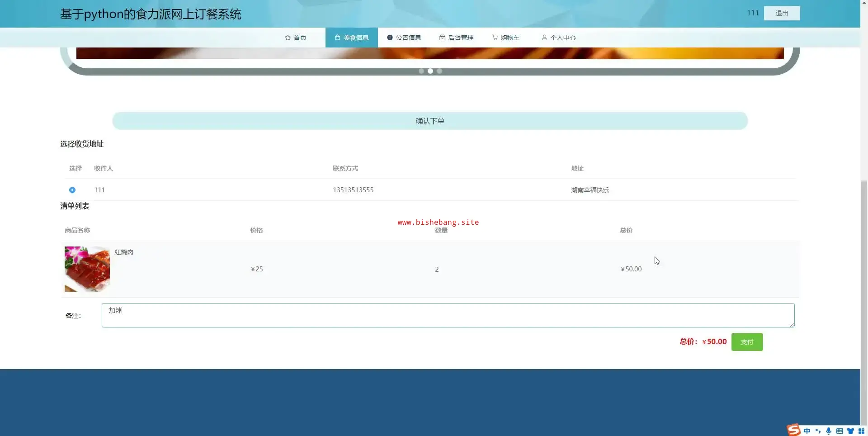Click the 商品名称 column header
Viewport: 868px width, 436px height.
(77, 230)
